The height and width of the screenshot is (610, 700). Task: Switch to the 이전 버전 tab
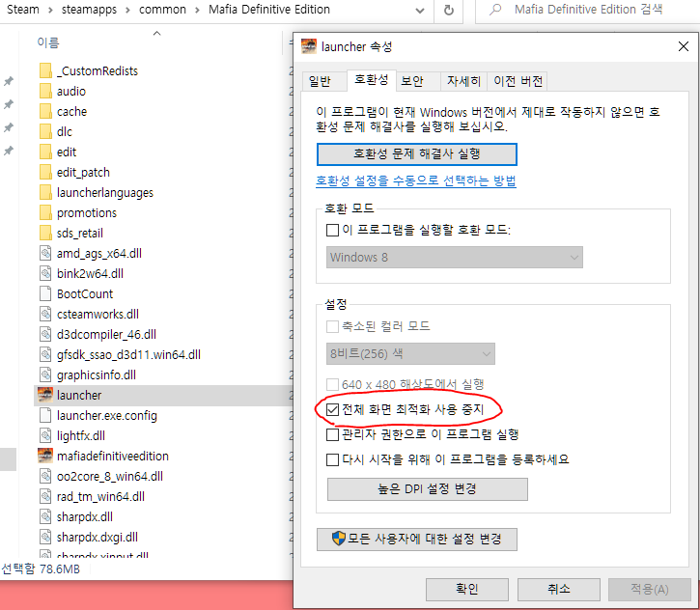pyautogui.click(x=518, y=81)
